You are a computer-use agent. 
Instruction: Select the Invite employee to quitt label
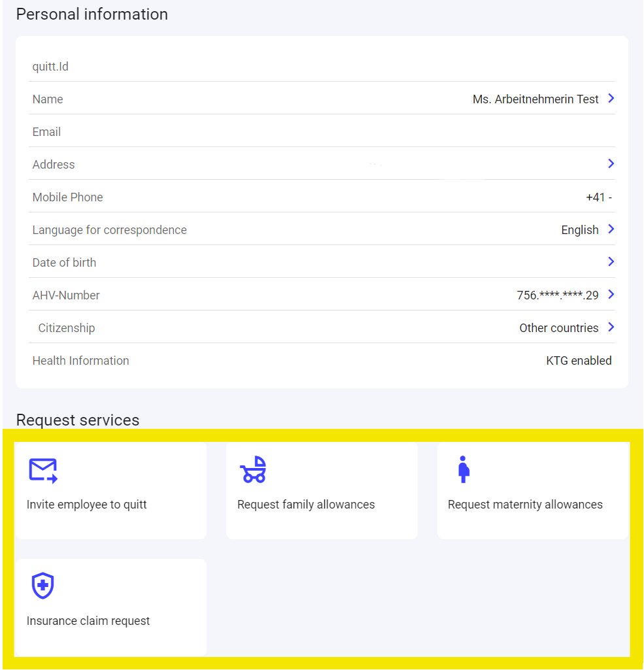87,505
